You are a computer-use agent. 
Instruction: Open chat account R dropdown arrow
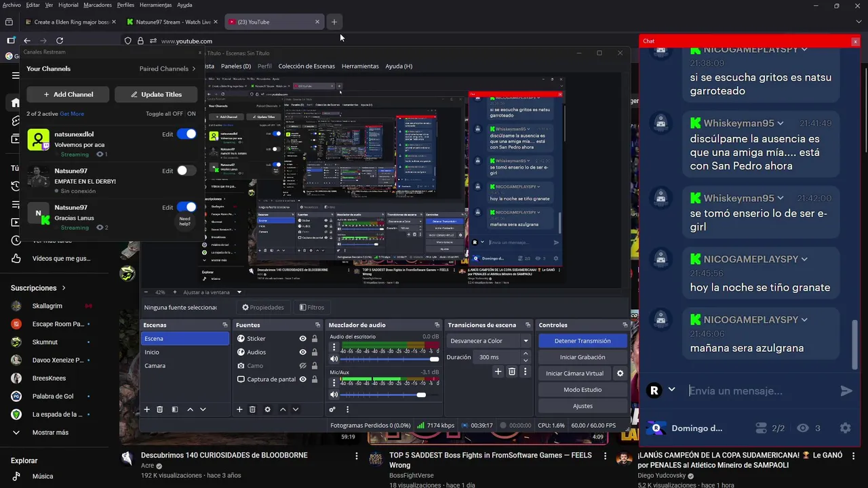pos(671,390)
